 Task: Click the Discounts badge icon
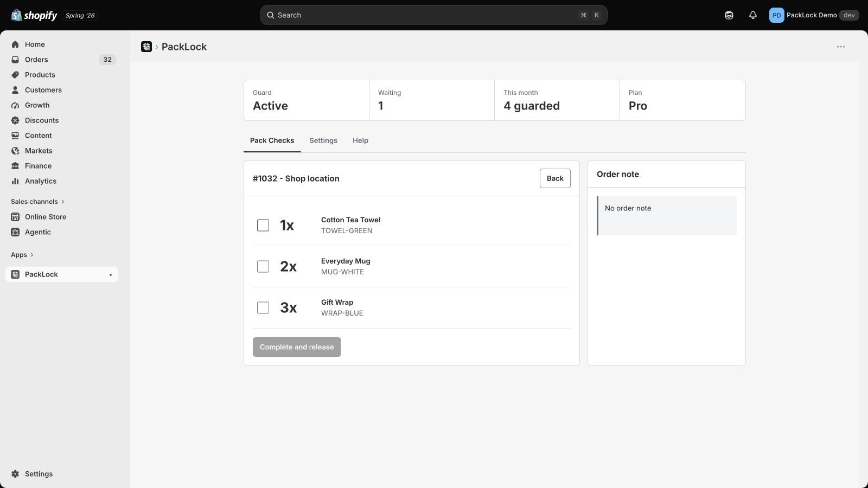(x=15, y=120)
